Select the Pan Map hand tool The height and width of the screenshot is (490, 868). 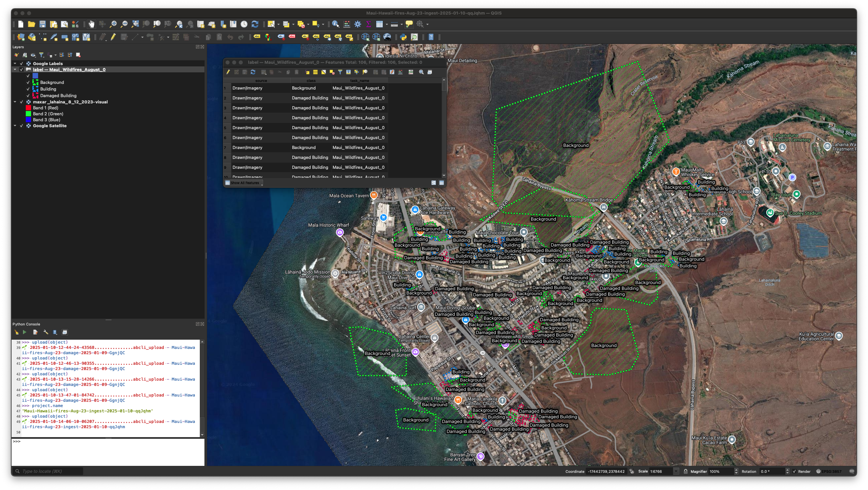tap(91, 24)
